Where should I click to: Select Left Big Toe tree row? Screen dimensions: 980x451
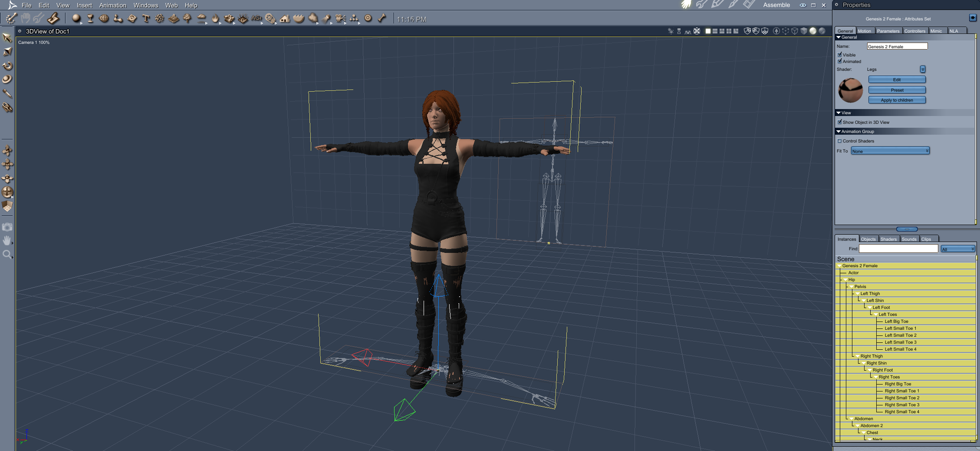coord(905,322)
